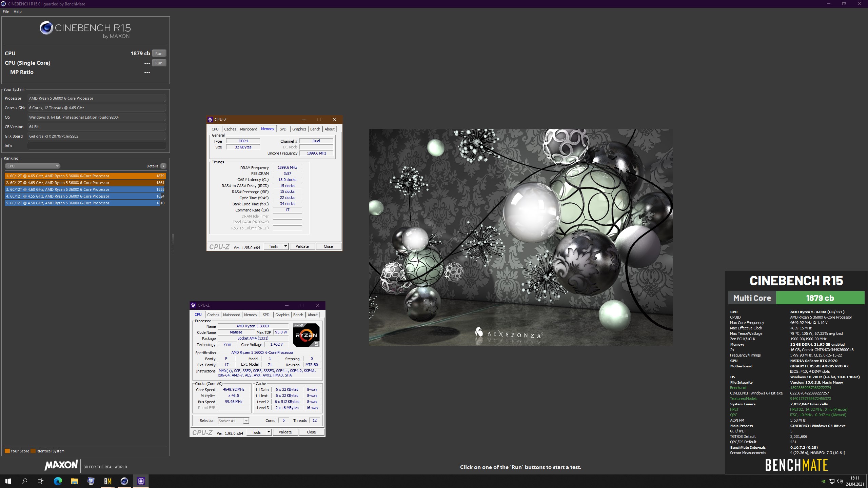Click the lower CPU-Z window title icon

[x=193, y=305]
